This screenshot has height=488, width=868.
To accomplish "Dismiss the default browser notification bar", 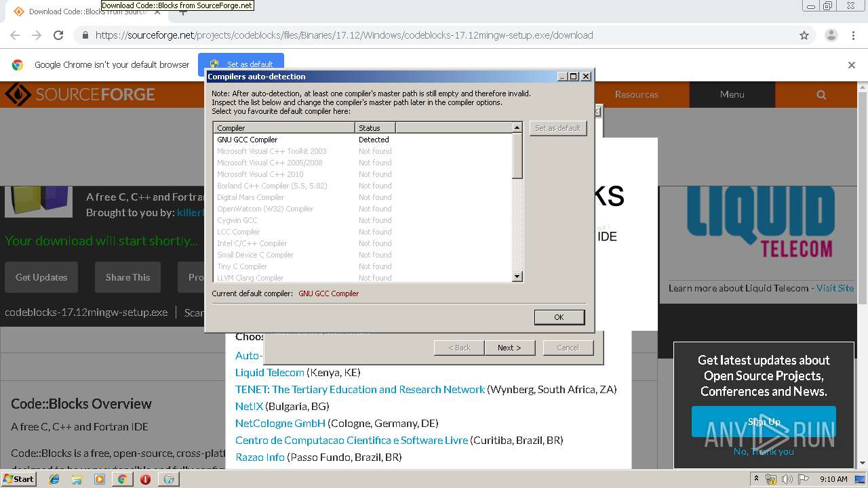I will pos(852,65).
